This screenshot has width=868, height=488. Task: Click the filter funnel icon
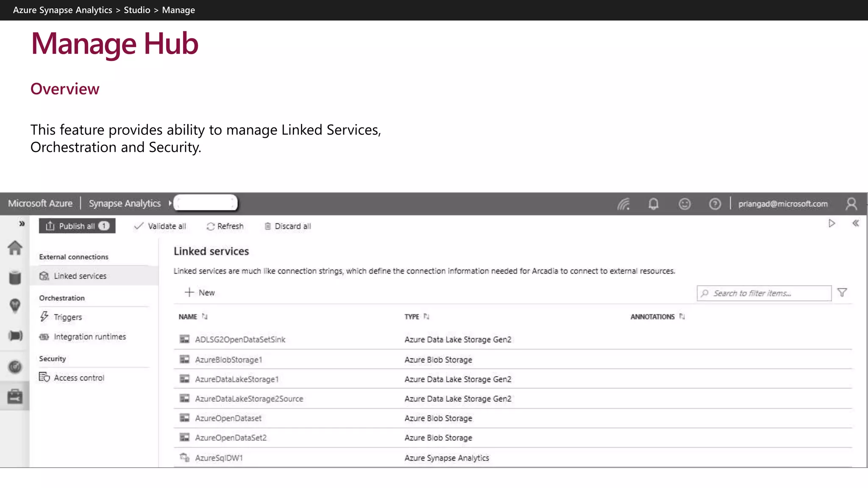842,293
